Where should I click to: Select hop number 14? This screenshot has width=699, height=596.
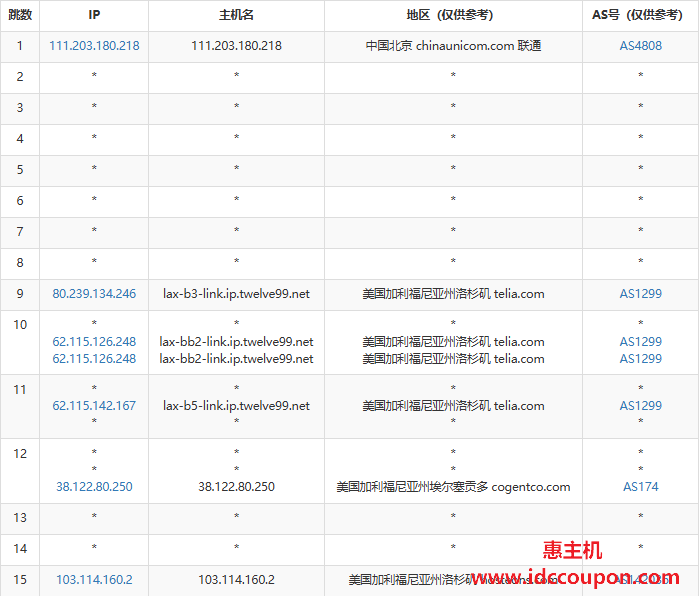point(20,549)
